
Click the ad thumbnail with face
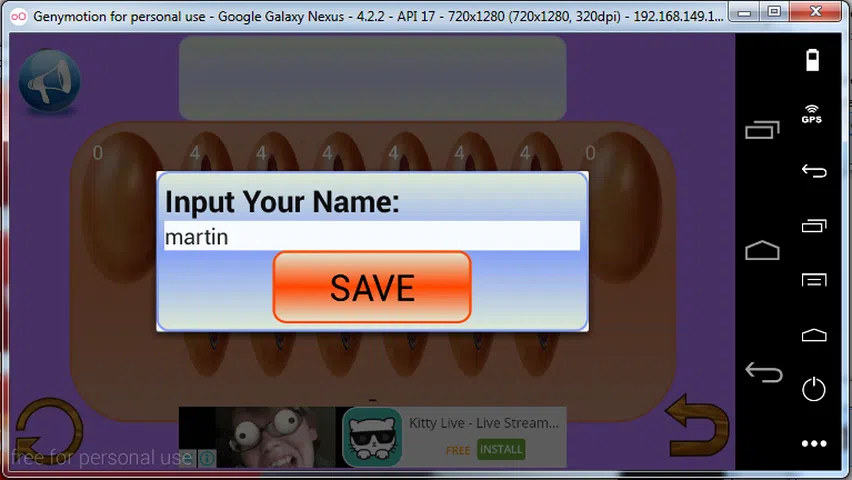pyautogui.click(x=260, y=437)
